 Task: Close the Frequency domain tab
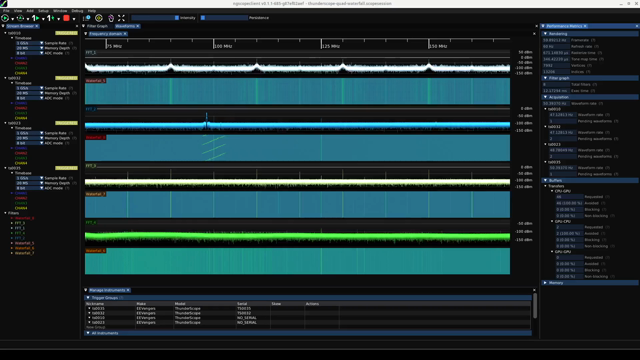[125, 34]
